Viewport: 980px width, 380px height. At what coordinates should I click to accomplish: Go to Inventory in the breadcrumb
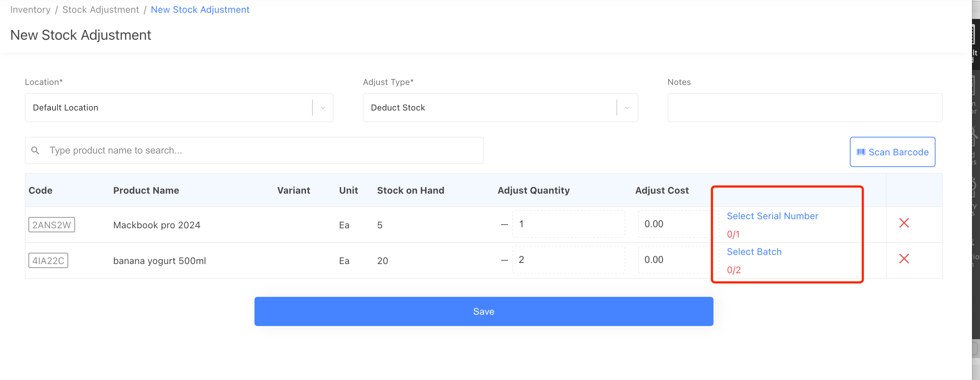[x=30, y=9]
